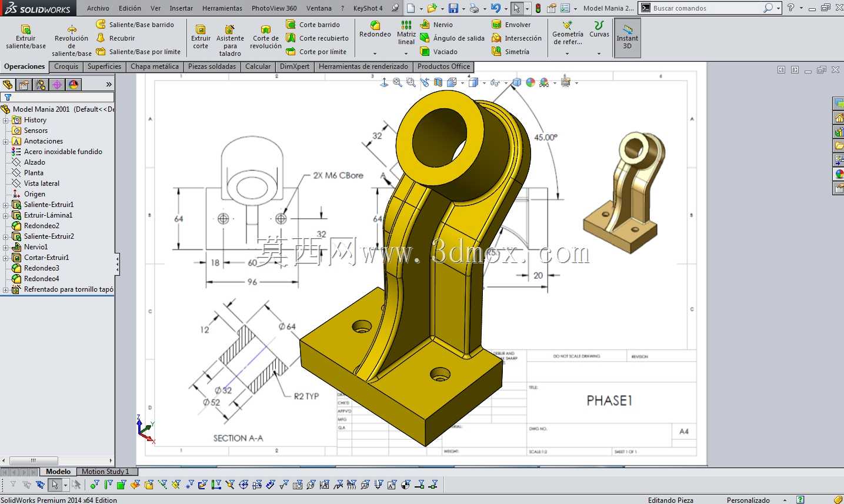This screenshot has height=504, width=844.
Task: Click the Zoom to fit magnifier icon
Action: click(x=398, y=83)
